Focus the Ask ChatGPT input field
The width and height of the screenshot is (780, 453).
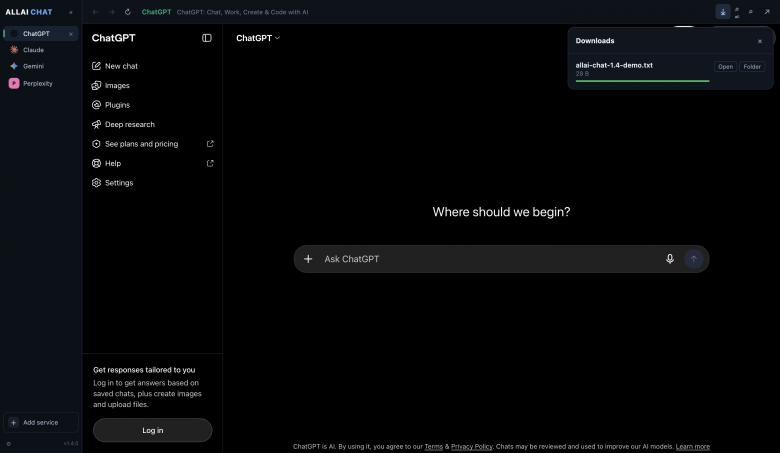(490, 259)
